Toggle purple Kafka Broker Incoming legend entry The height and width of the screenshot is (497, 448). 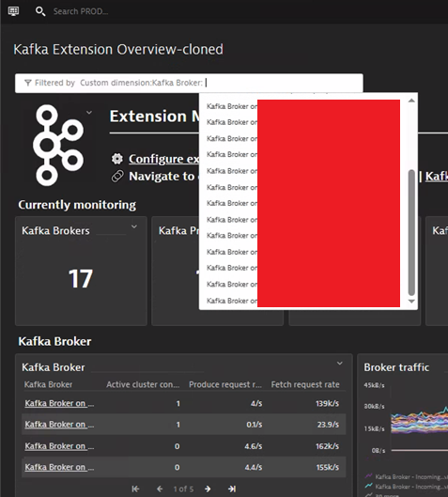coord(406,476)
